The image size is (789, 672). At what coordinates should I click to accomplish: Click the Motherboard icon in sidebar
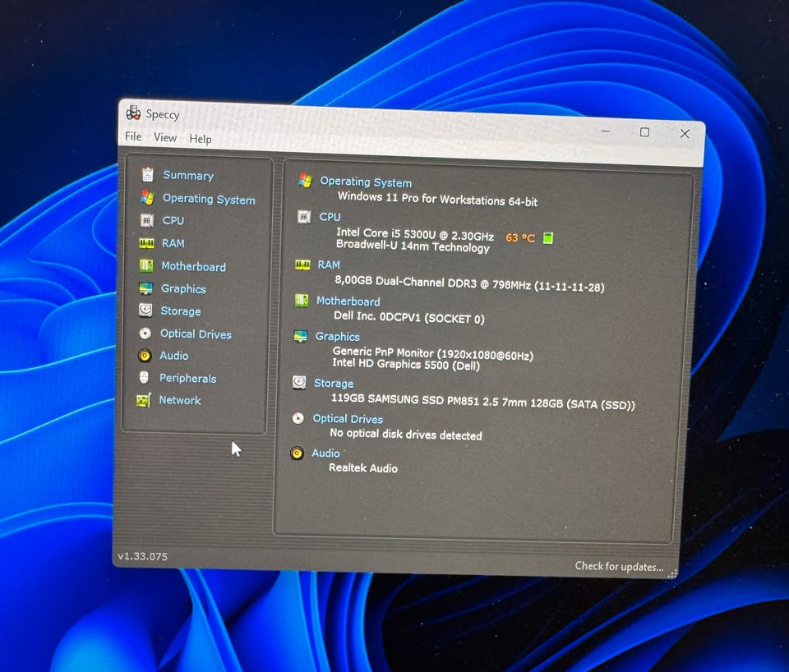click(146, 265)
